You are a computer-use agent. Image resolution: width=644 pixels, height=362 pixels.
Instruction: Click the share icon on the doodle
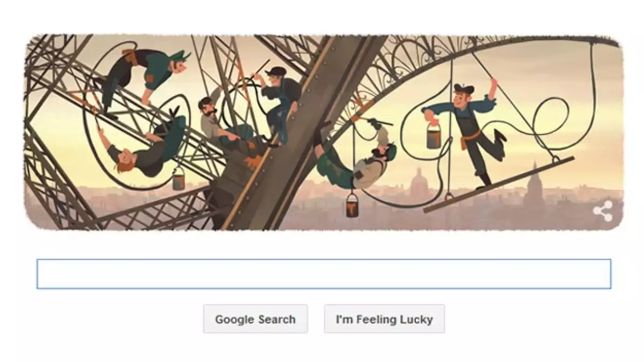(x=603, y=211)
